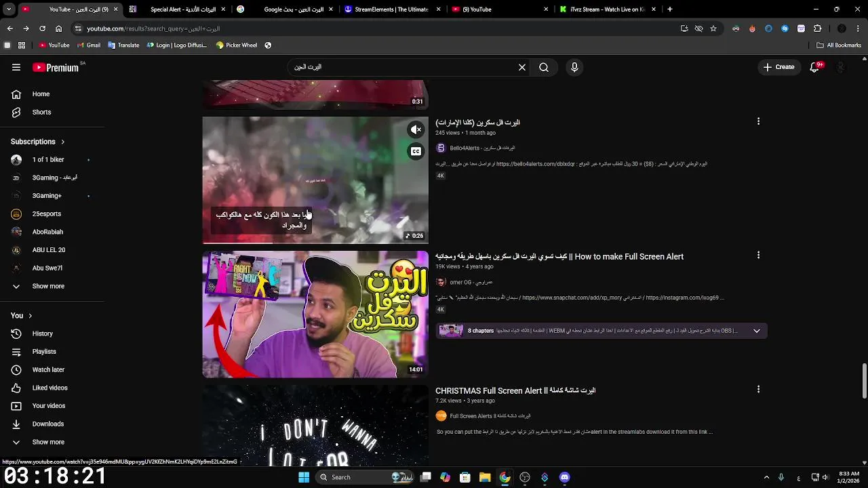
Task: Open options menu for CHRISTMAS Full Screen Alert
Action: click(x=758, y=390)
